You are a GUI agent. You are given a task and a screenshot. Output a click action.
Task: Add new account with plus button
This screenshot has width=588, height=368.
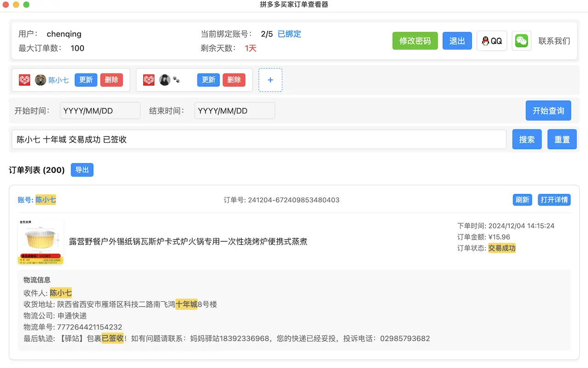click(x=270, y=80)
